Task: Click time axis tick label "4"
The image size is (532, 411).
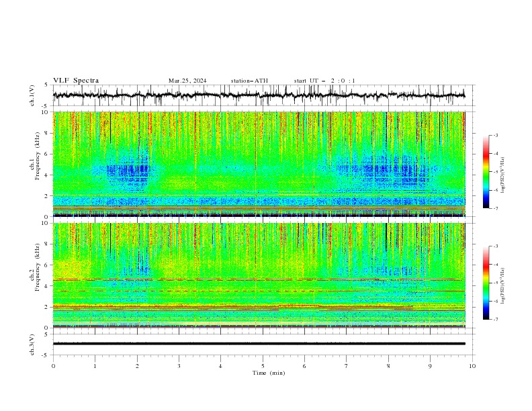Action: coord(221,366)
